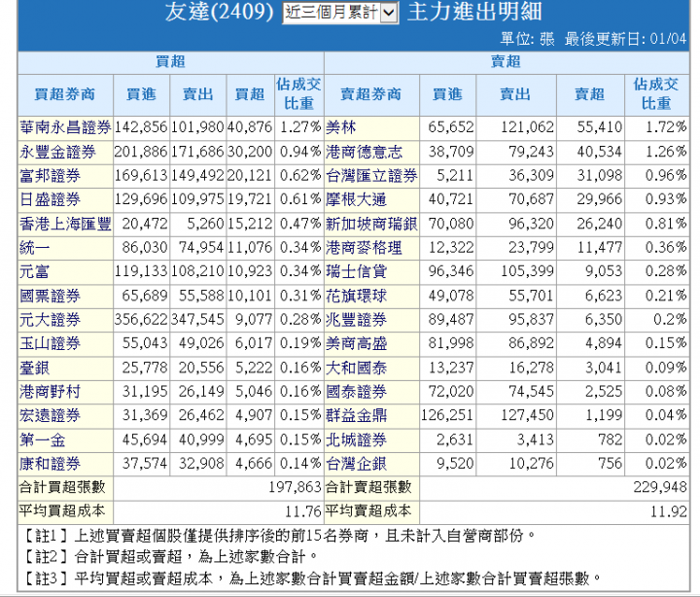Viewport: 700px width, 597px height.
Task: Open broker link 國票證券
Action: [50, 296]
